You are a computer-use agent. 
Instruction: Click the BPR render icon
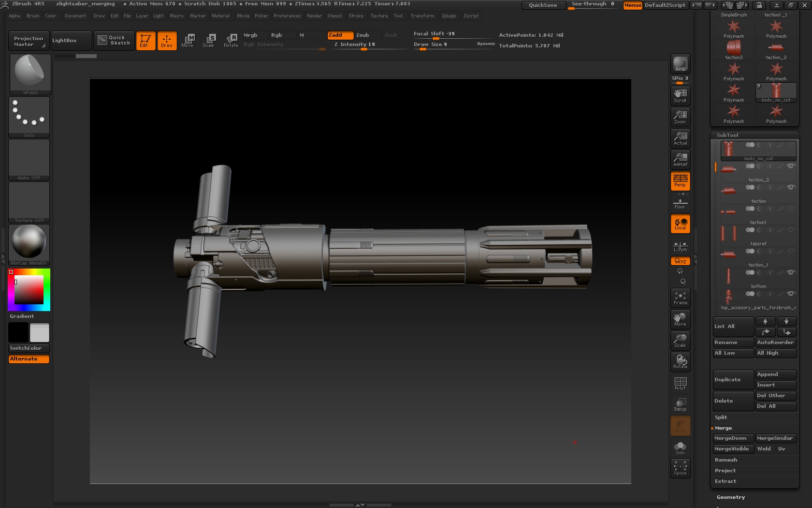680,64
